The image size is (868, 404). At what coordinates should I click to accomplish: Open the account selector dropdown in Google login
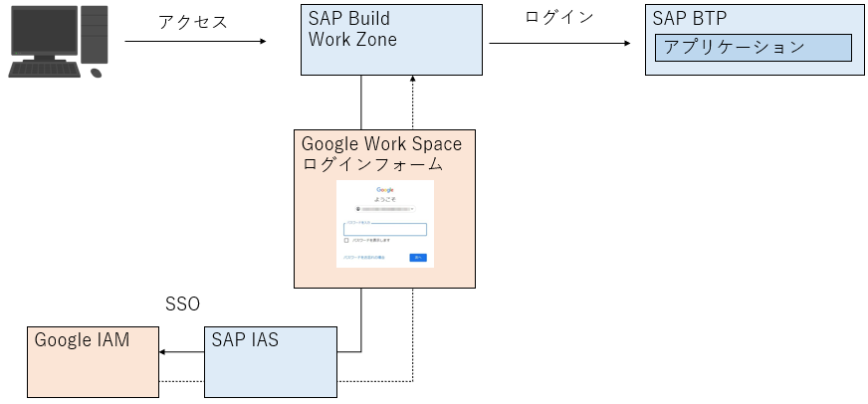[x=385, y=209]
